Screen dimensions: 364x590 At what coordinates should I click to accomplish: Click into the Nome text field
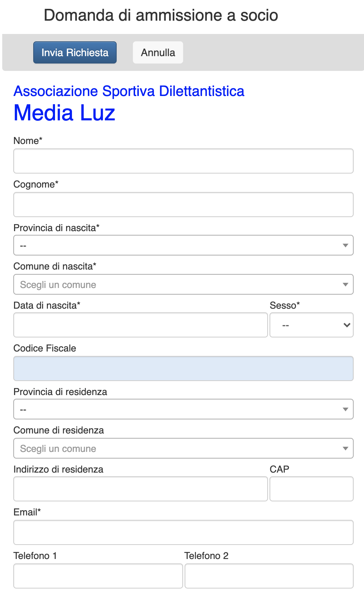pos(183,161)
